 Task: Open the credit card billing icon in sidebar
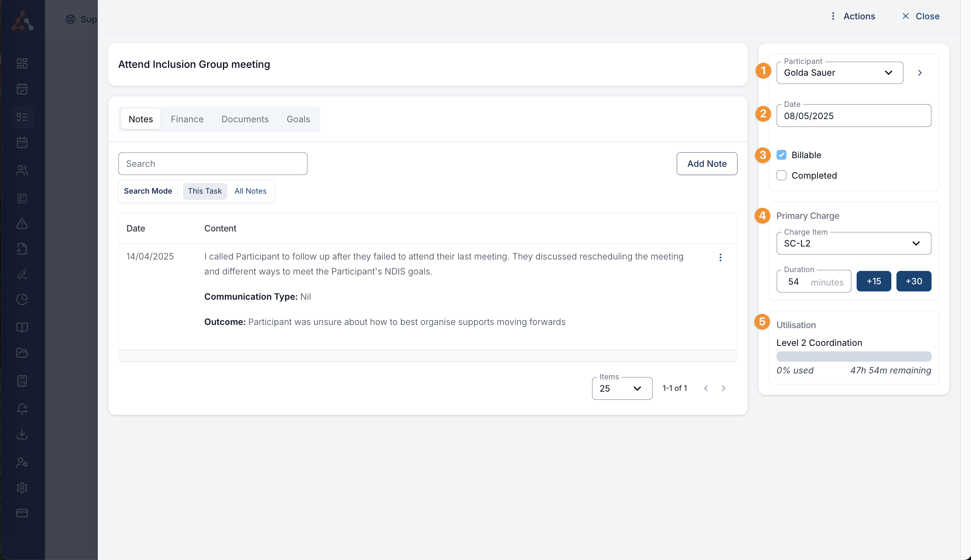22,513
